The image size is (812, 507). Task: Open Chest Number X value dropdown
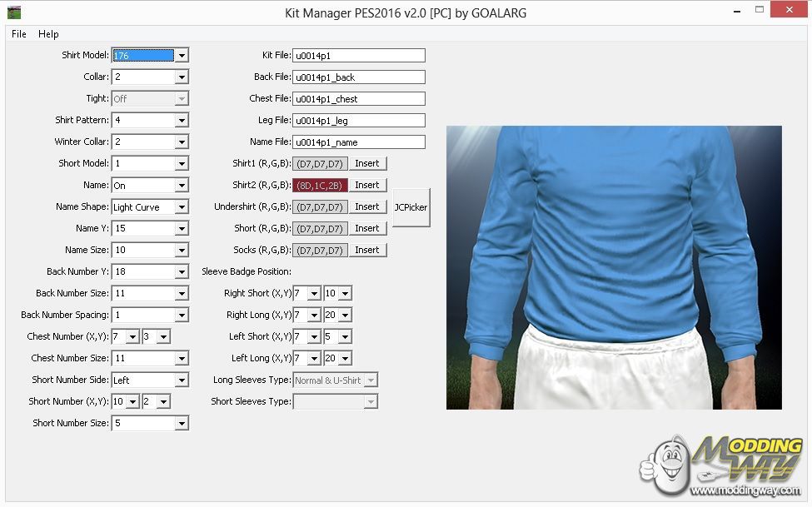132,337
